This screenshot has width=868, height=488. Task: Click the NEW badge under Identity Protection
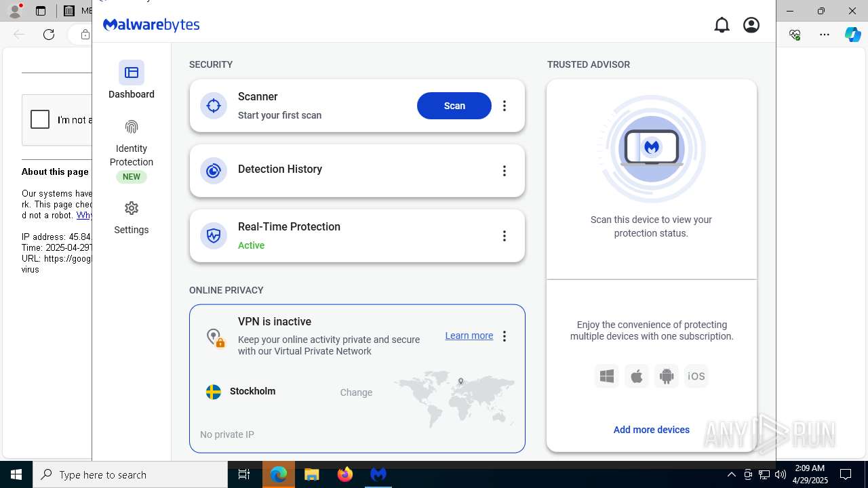point(132,177)
